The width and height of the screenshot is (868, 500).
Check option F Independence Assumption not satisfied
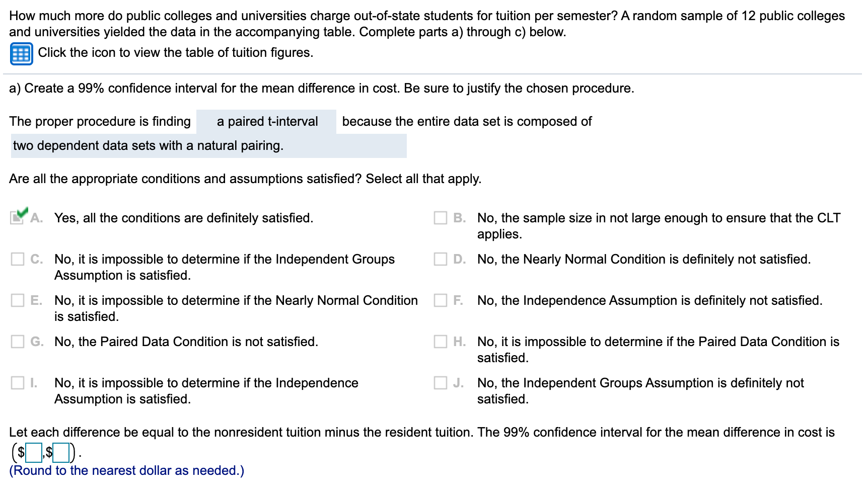pyautogui.click(x=441, y=300)
